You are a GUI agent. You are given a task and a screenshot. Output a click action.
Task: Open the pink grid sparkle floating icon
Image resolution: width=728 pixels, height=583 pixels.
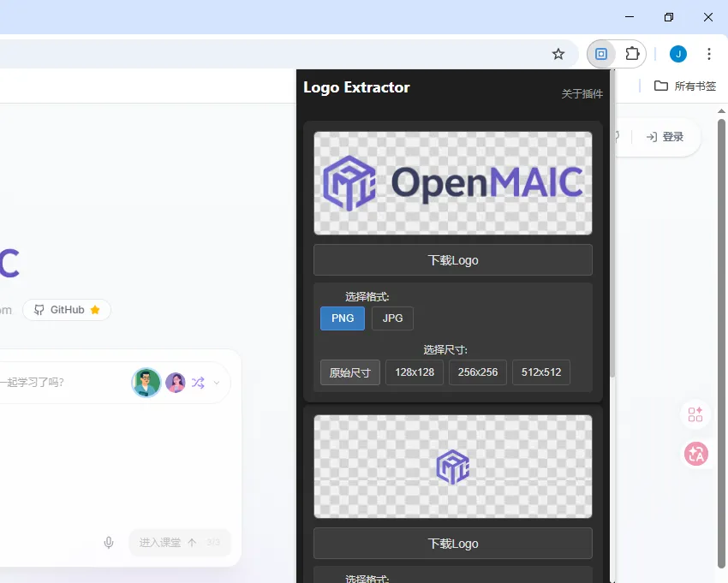[x=695, y=414]
